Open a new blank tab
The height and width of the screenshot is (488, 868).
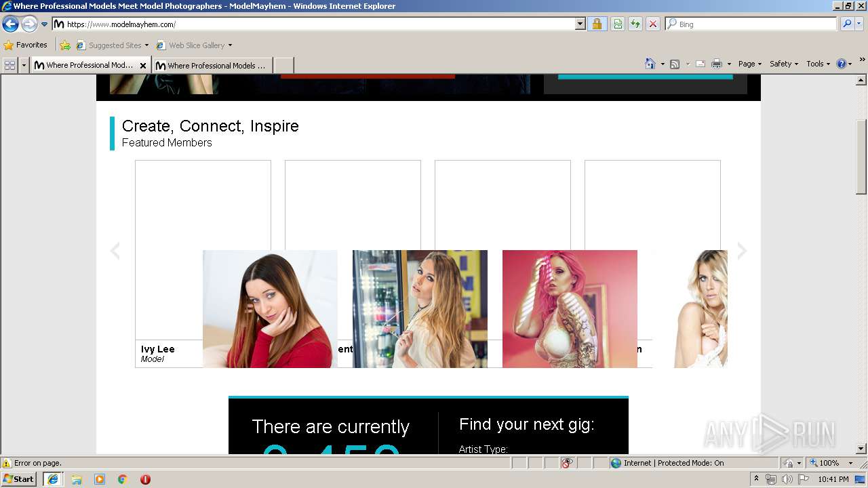tap(283, 66)
